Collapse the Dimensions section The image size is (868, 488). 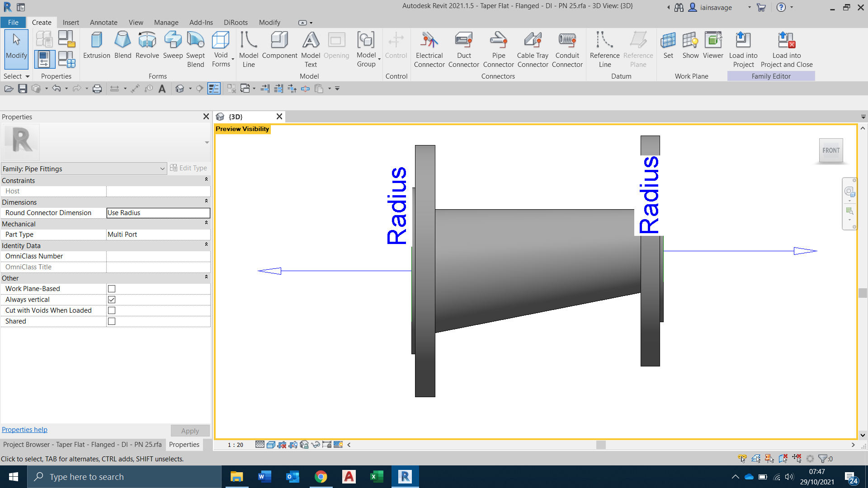(207, 201)
